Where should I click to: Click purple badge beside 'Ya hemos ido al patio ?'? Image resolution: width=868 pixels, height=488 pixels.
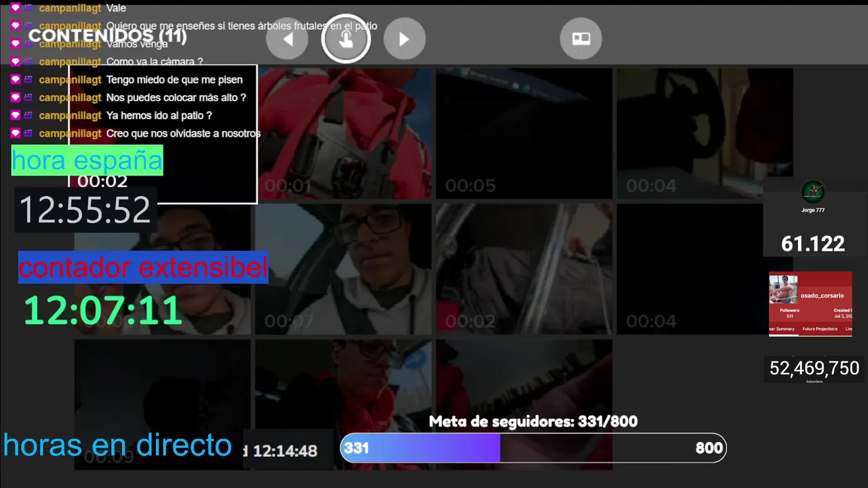click(x=28, y=115)
